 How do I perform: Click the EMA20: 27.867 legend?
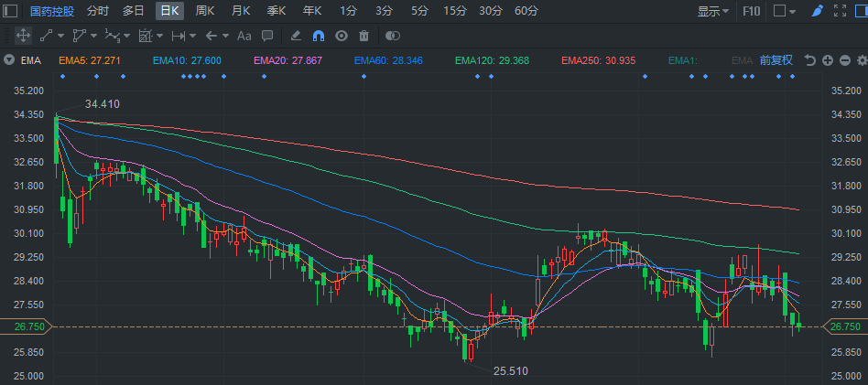(288, 61)
